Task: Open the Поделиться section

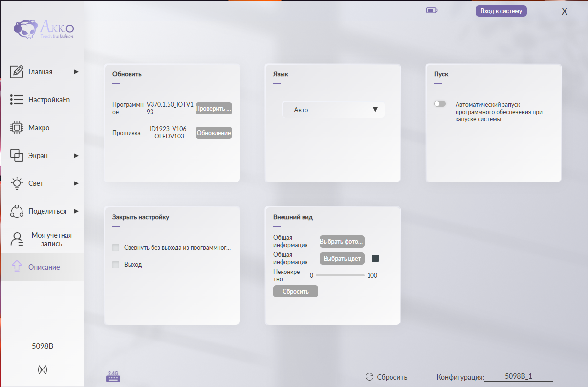Action: (43, 211)
